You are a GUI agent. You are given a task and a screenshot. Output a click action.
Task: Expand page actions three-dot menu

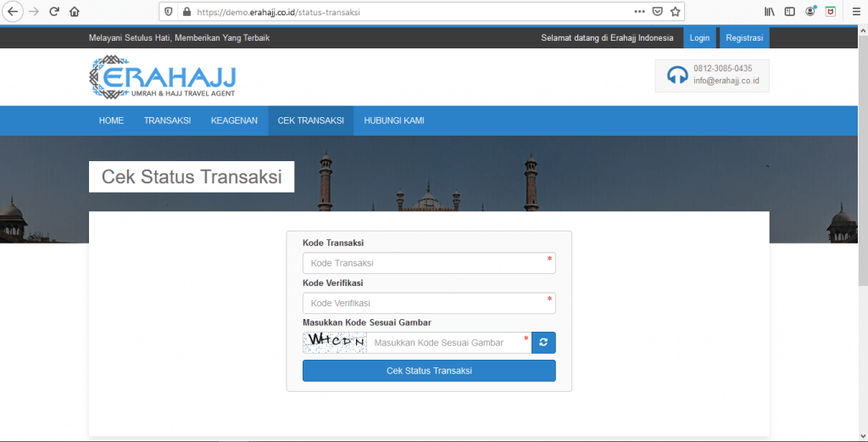click(639, 12)
